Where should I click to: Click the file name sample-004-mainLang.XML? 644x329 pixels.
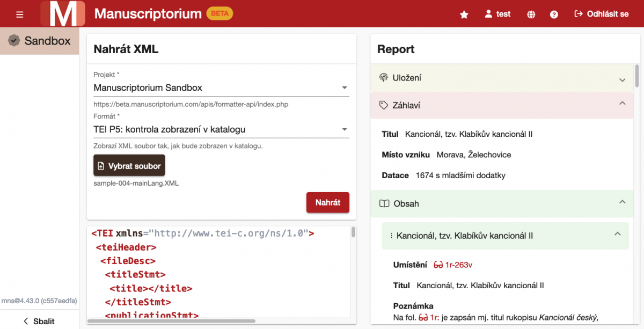tap(136, 183)
